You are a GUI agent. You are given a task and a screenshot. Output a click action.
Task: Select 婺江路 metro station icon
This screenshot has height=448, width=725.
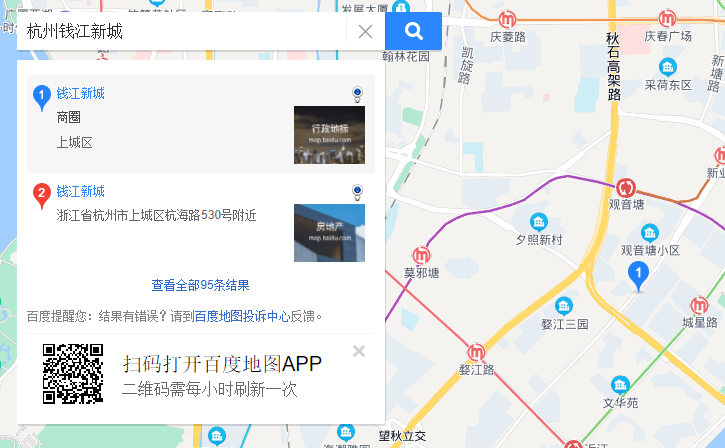[x=476, y=352]
